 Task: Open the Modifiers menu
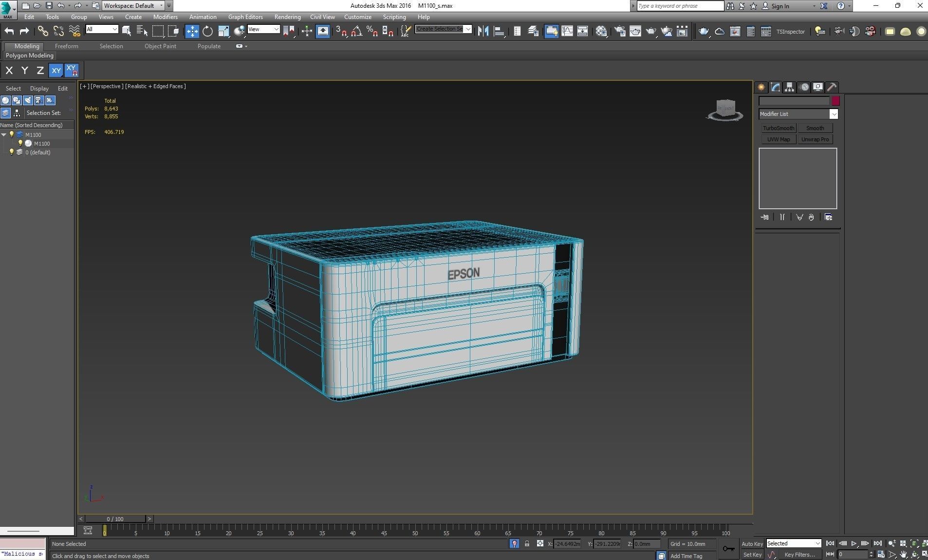pyautogui.click(x=166, y=17)
